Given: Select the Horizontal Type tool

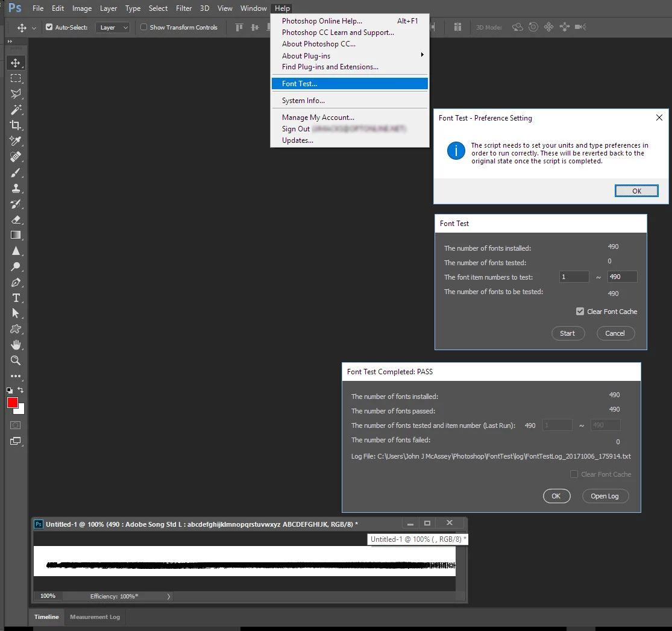Looking at the screenshot, I should [x=16, y=298].
